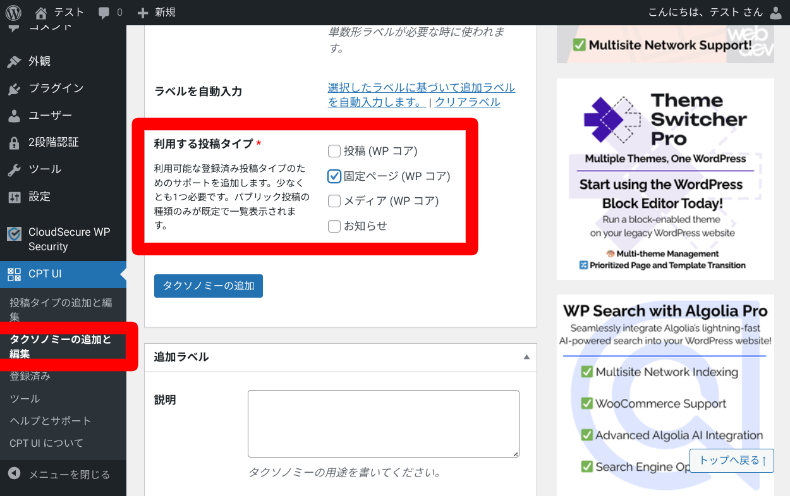The image size is (790, 496).
Task: Click the home icon beside テスト
Action: coord(41,13)
